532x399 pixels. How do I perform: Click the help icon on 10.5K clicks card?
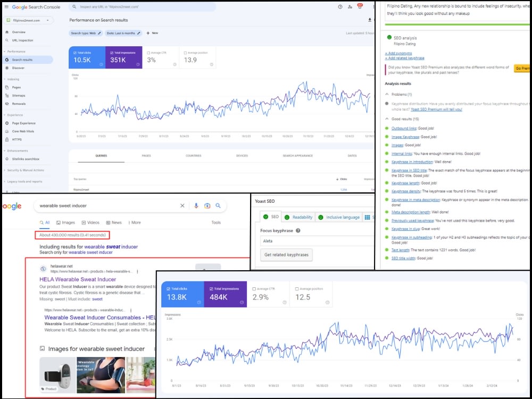tap(101, 64)
